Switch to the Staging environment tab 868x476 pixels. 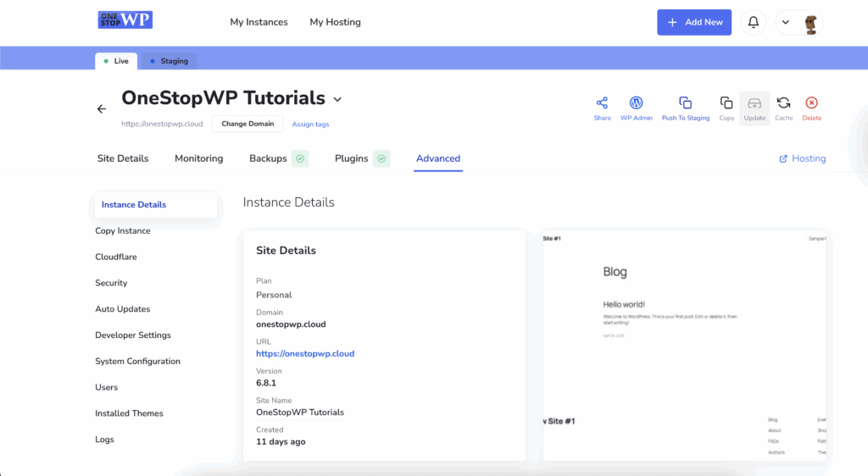click(x=169, y=61)
